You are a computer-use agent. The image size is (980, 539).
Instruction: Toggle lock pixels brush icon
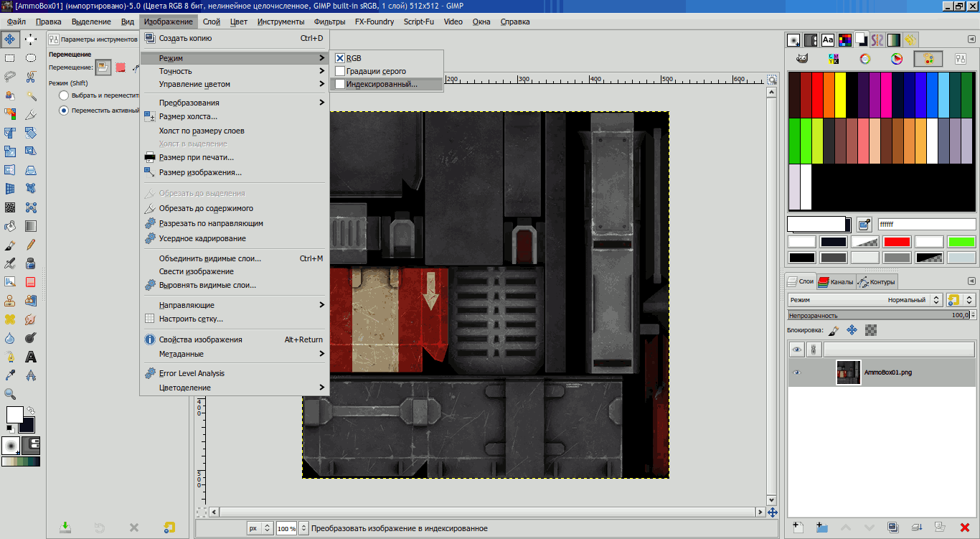[x=833, y=330]
